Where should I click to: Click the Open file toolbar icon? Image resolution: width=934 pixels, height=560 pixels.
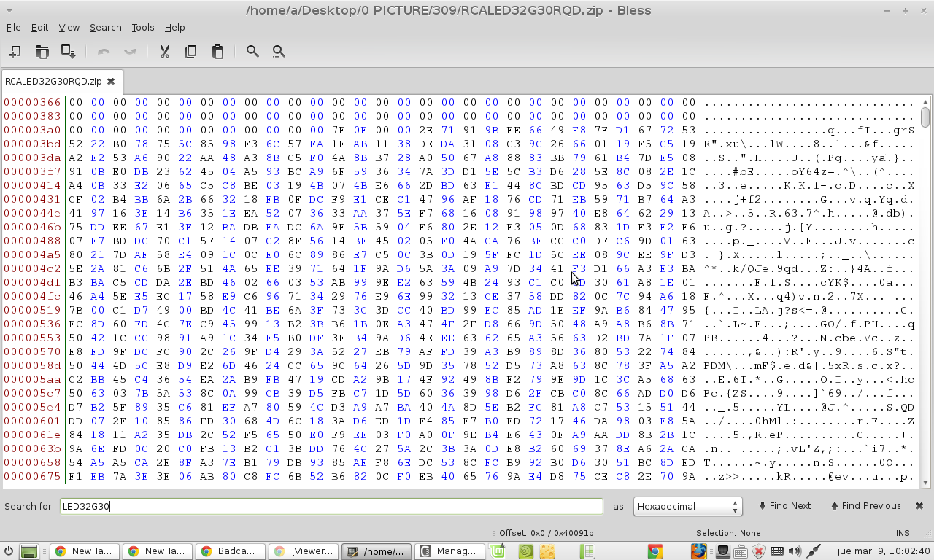tap(42, 52)
